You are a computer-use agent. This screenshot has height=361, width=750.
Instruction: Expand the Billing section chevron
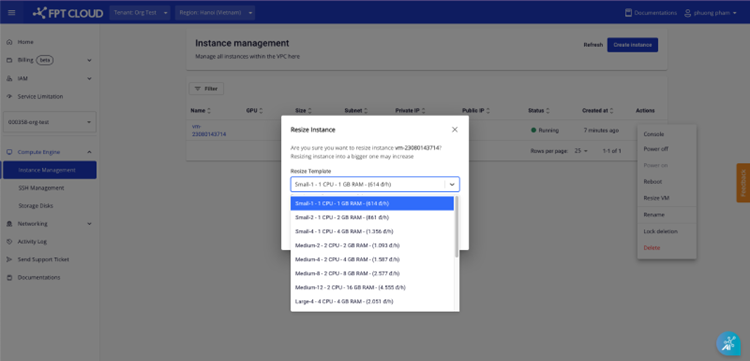point(89,60)
